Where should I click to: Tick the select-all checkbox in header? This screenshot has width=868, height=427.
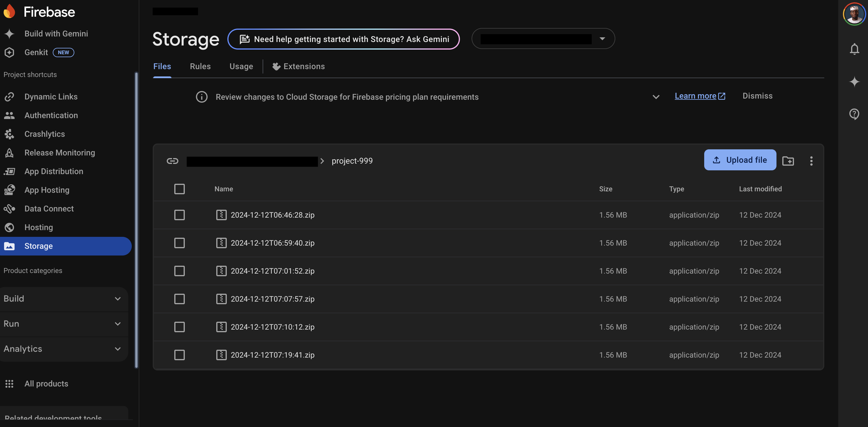click(x=179, y=189)
